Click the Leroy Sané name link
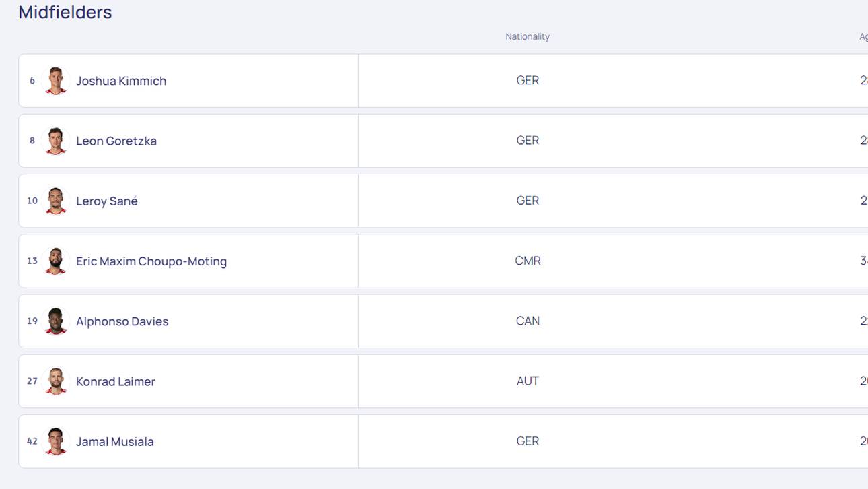 [x=107, y=201]
